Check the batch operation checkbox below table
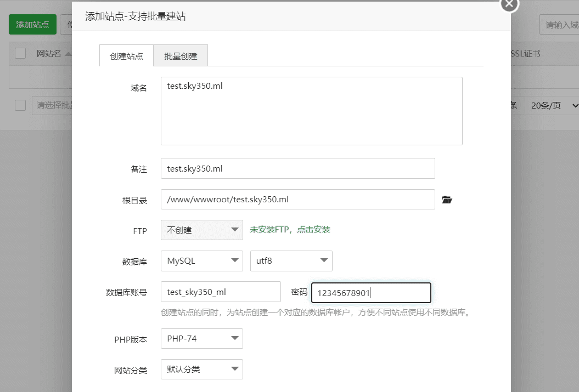 click(x=20, y=105)
